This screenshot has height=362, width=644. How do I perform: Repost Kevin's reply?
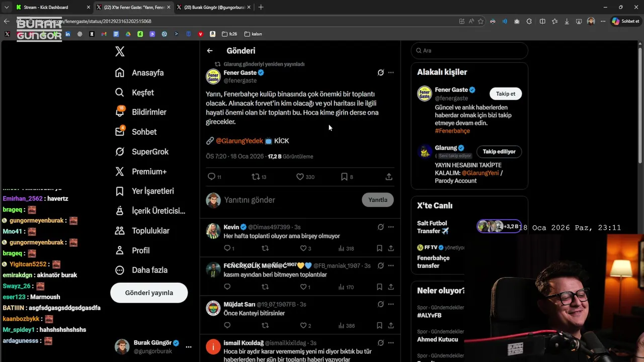click(265, 248)
